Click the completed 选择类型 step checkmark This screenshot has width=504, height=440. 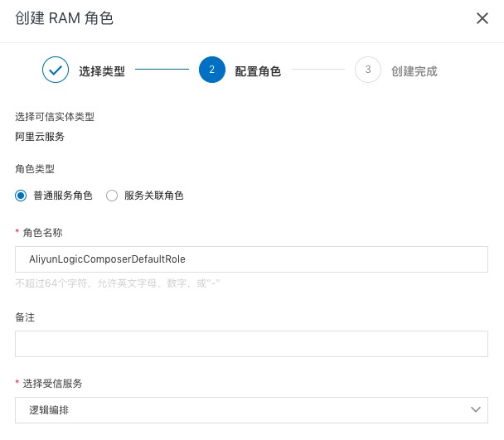(x=56, y=70)
